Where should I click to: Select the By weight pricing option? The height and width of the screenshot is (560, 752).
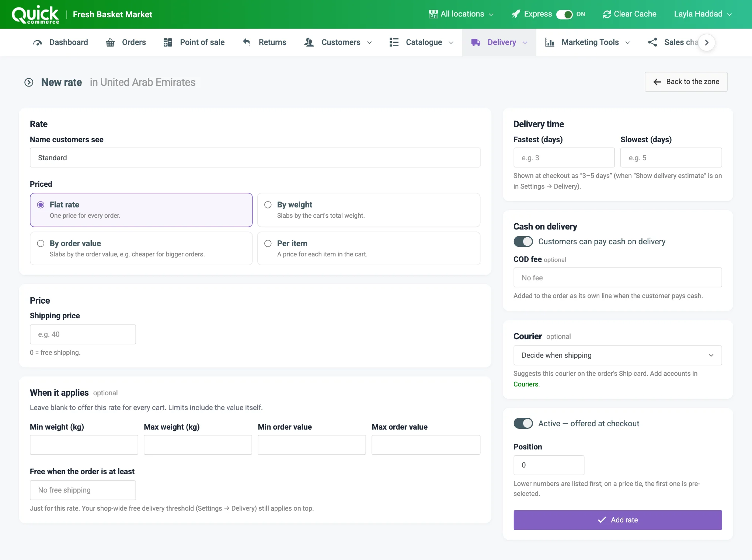click(369, 210)
